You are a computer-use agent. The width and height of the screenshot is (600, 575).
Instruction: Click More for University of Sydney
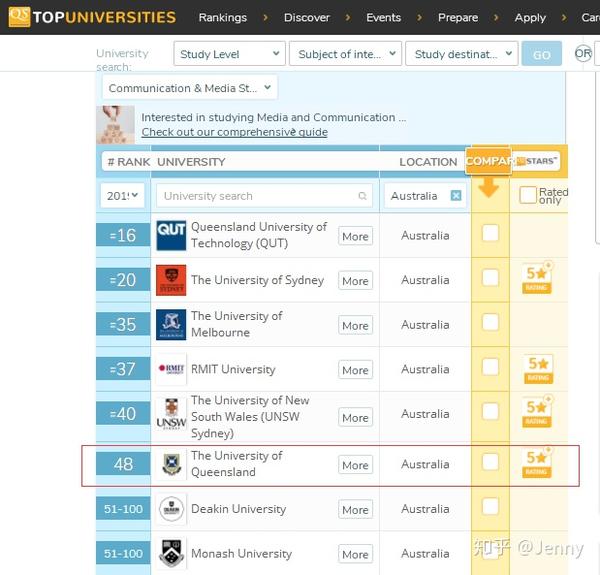point(355,281)
